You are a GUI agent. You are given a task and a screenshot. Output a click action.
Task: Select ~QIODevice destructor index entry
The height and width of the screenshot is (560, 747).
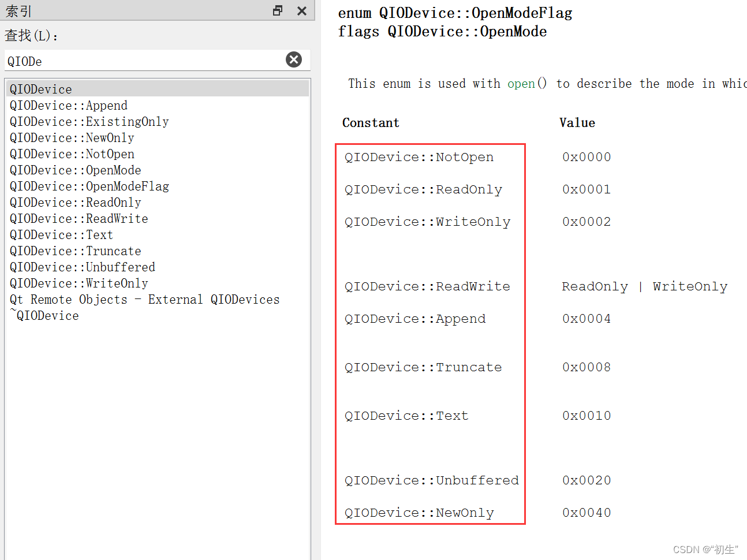pos(158,315)
